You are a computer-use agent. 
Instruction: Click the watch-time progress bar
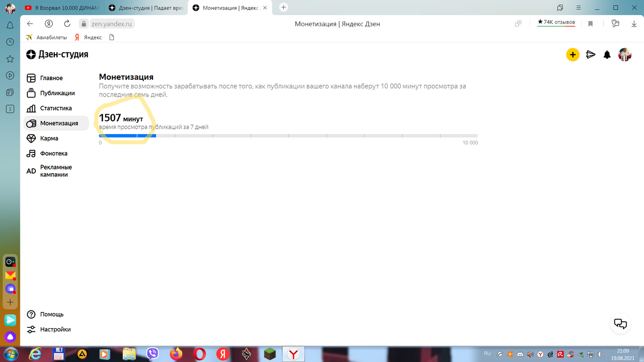coord(288,136)
